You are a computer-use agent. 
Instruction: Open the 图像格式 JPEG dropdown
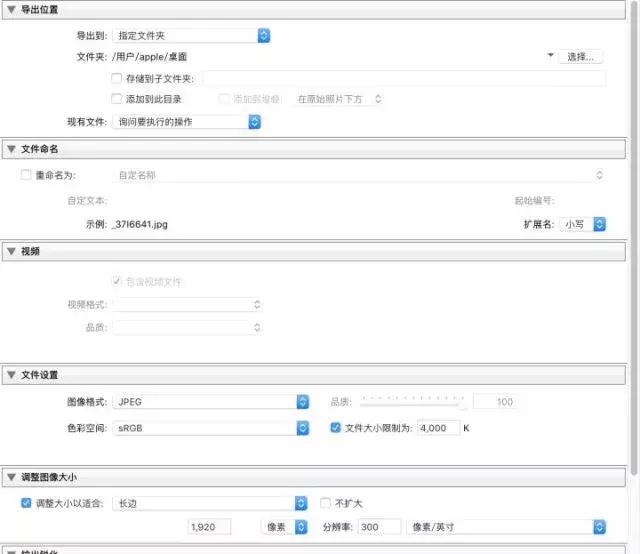[211, 402]
